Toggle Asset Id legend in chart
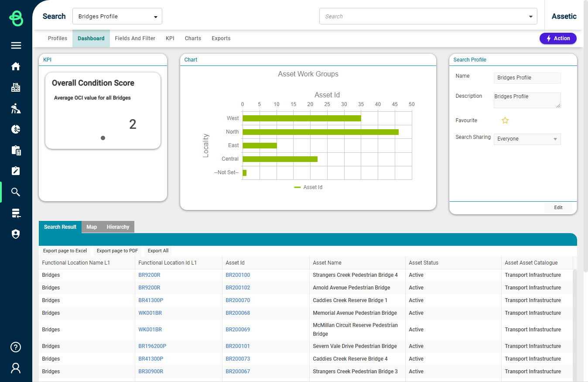 point(308,187)
